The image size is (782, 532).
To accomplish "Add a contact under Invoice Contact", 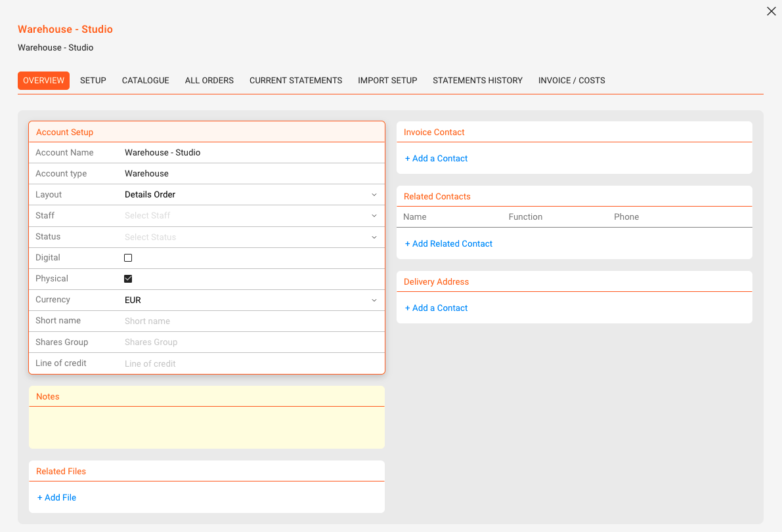I will click(437, 159).
